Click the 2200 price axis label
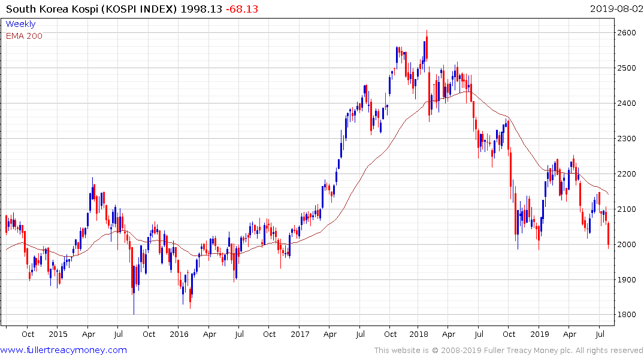 click(x=627, y=174)
